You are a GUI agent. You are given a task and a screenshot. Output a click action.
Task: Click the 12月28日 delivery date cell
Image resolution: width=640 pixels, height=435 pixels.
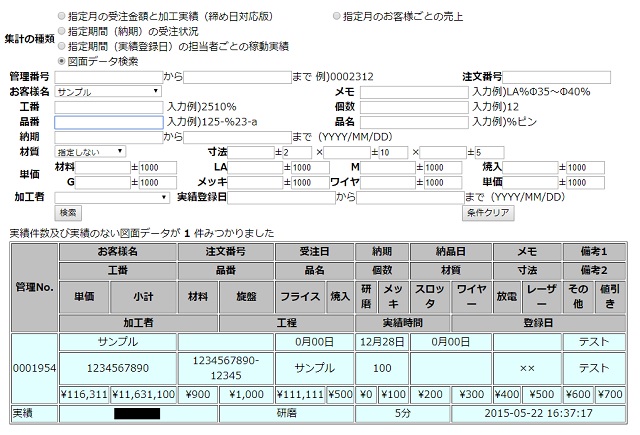point(382,342)
